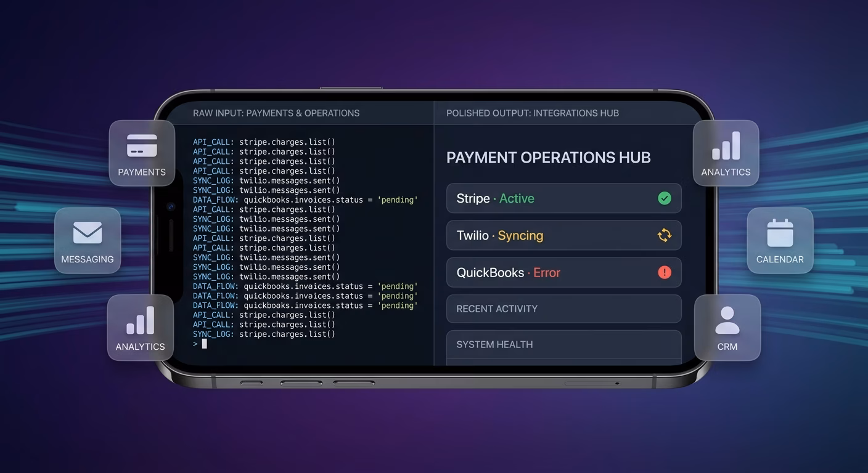
Task: Click the last DATA_FLOW 'pending' log line
Action: point(305,305)
